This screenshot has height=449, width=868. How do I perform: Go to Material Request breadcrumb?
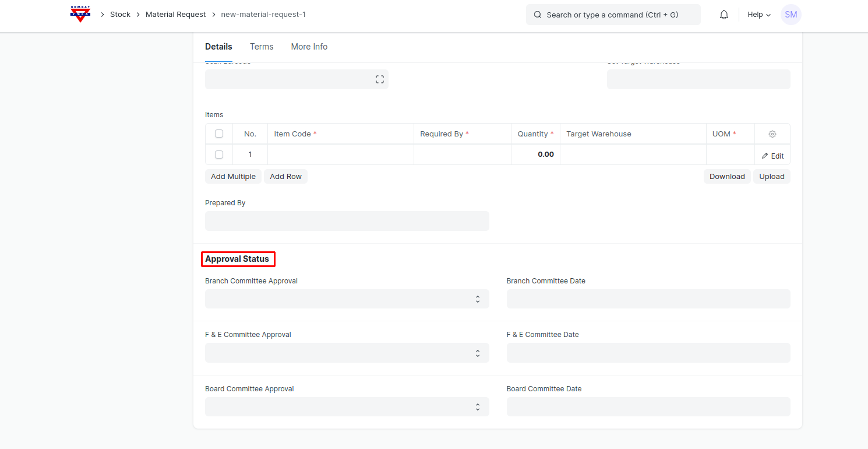(x=175, y=15)
